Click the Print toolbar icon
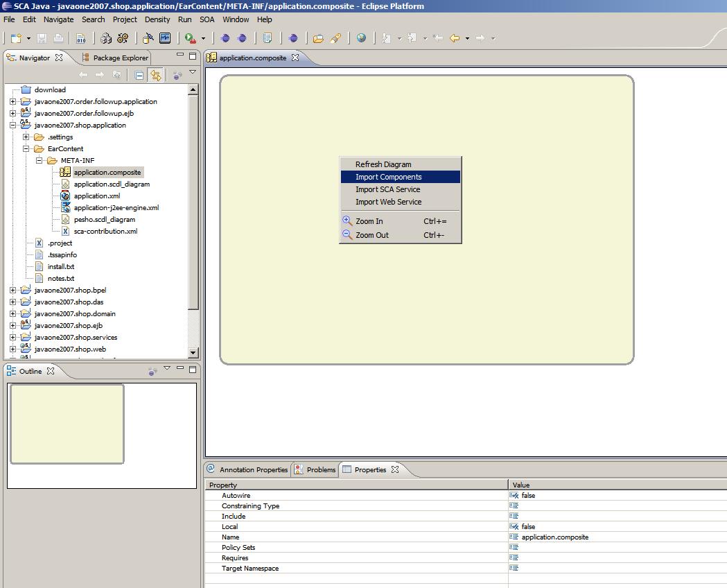The height and width of the screenshot is (588, 727). point(58,38)
